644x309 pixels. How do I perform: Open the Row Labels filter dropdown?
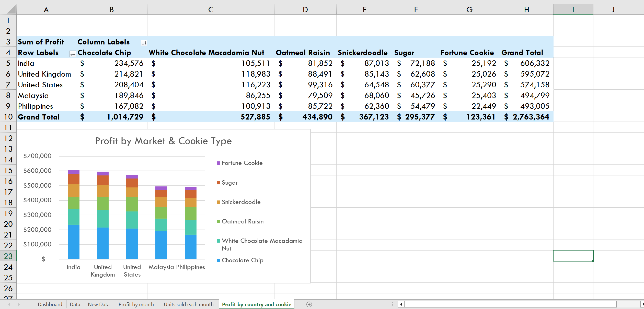pos(73,54)
